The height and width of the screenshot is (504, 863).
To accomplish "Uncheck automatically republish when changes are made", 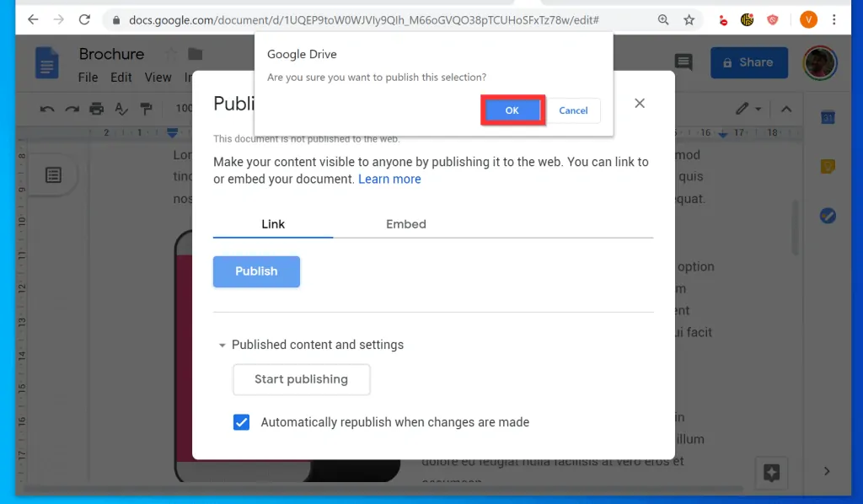I will click(x=241, y=422).
